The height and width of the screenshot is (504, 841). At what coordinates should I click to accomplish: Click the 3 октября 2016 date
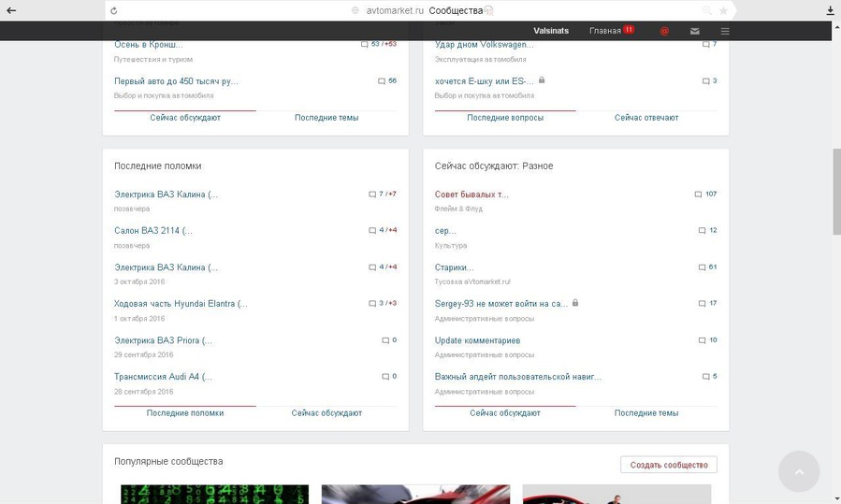(x=139, y=281)
